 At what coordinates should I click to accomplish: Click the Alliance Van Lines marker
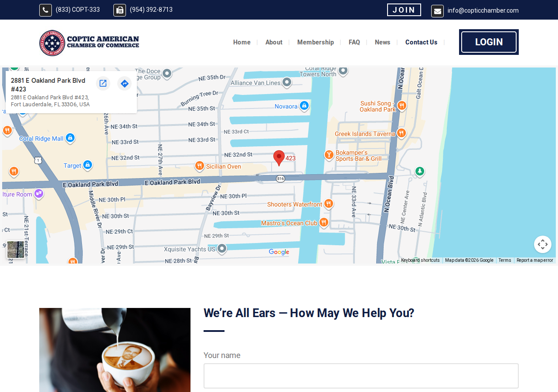(x=286, y=82)
